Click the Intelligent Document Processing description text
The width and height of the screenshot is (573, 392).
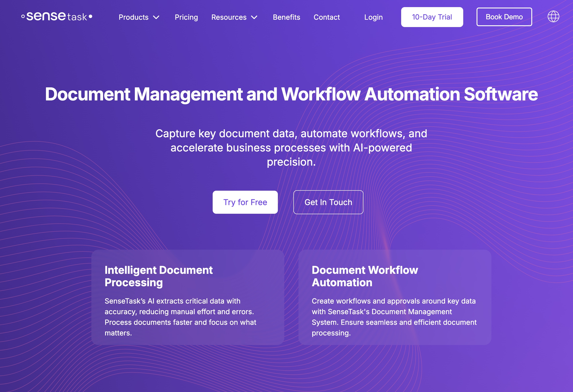click(x=180, y=317)
